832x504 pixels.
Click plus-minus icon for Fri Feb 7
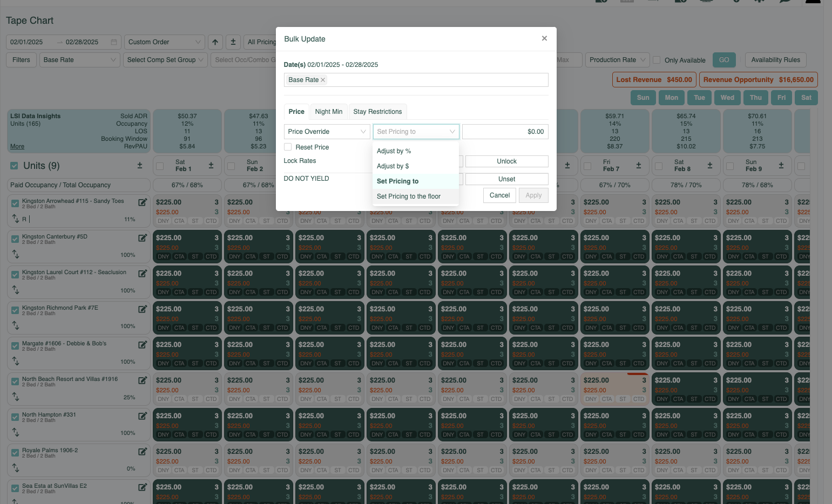(639, 166)
